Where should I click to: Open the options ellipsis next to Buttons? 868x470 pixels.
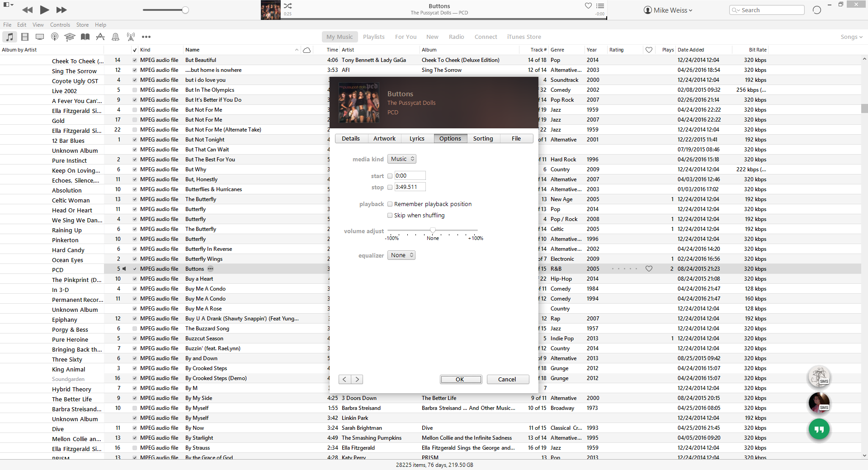coord(210,268)
